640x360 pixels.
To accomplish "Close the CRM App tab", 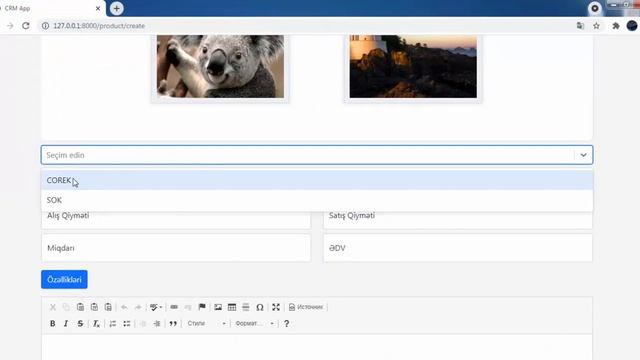I will pyautogui.click(x=98, y=8).
